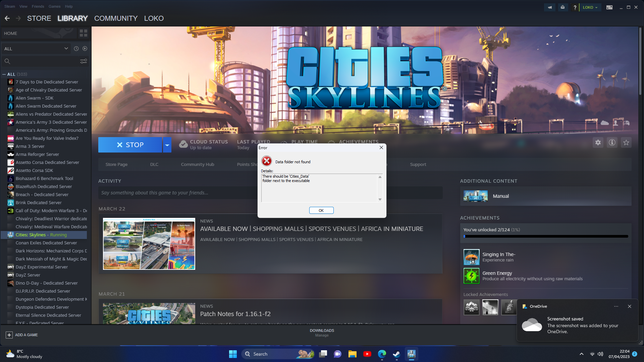Close the Error dialog with X
This screenshot has width=644, height=362.
click(x=381, y=147)
